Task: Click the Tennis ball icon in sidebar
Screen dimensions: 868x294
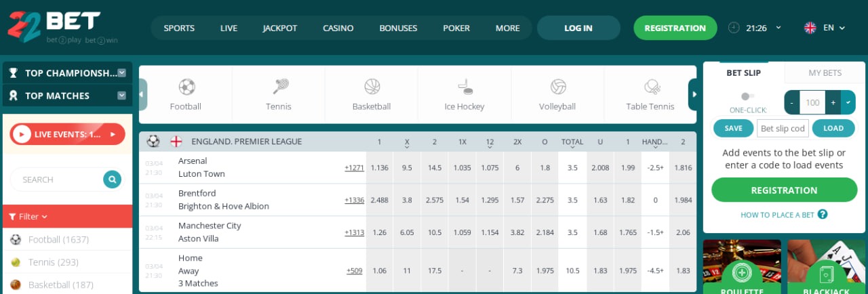Action: click(16, 262)
